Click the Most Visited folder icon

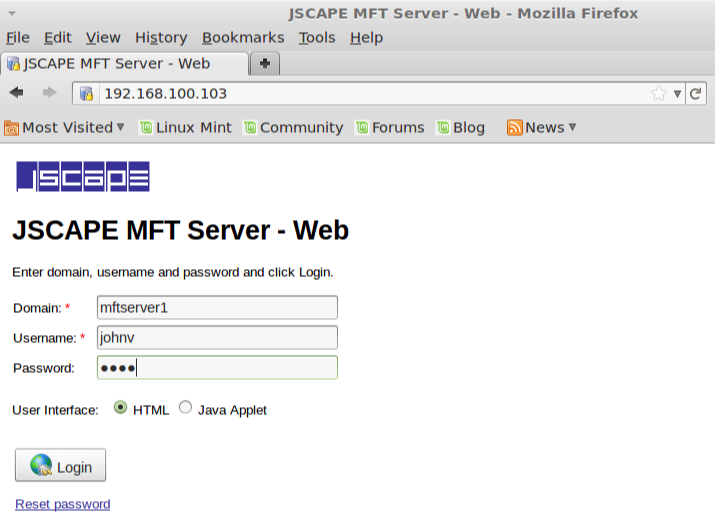coord(11,128)
